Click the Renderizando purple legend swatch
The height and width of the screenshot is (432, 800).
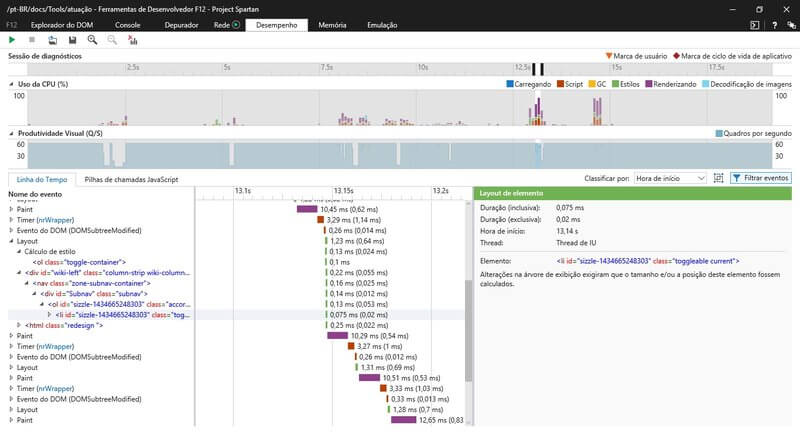pos(648,84)
